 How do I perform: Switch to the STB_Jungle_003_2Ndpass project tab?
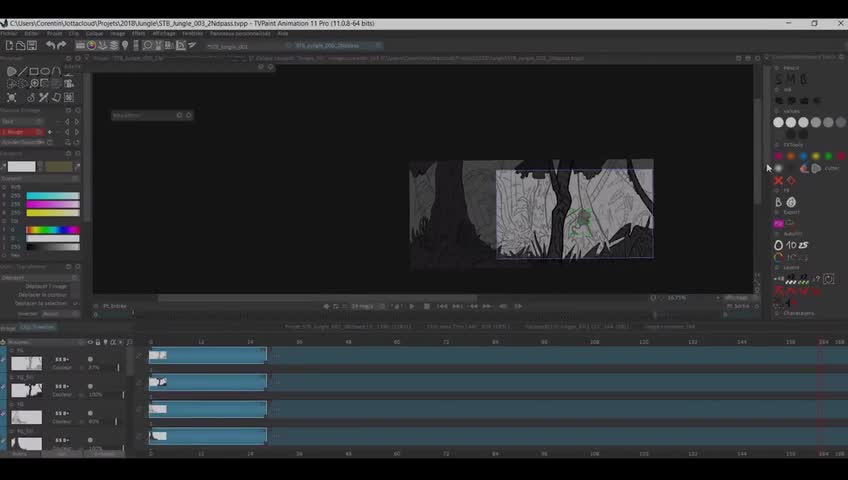(x=334, y=45)
